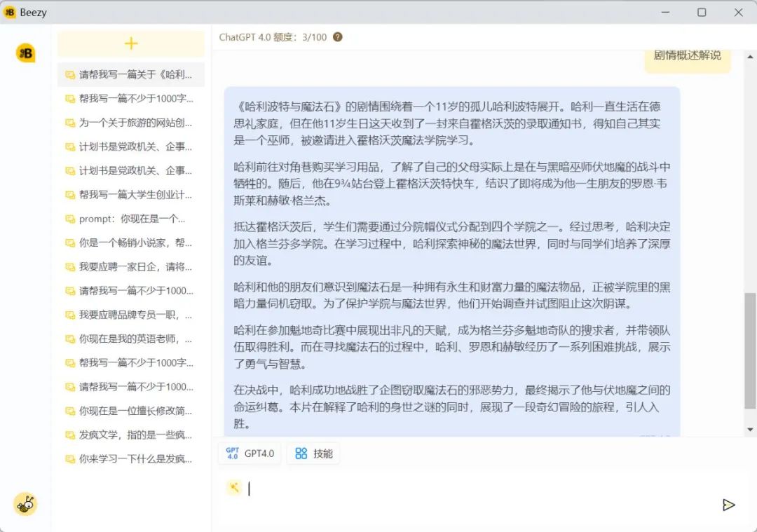Click the magic wand prompt icon
This screenshot has width=757, height=532.
tap(233, 488)
